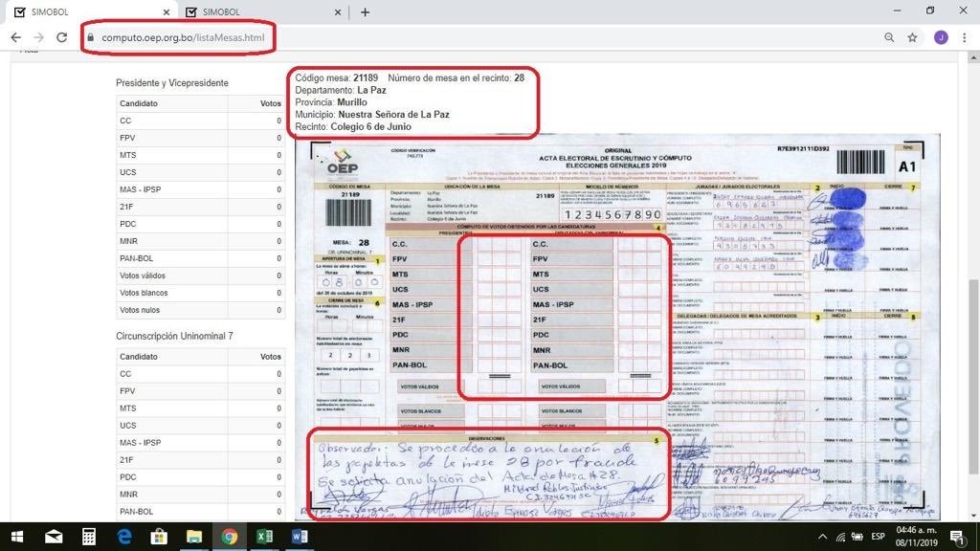Click 'Votos blancos' row
This screenshot has height=551, width=980.
[x=201, y=293]
